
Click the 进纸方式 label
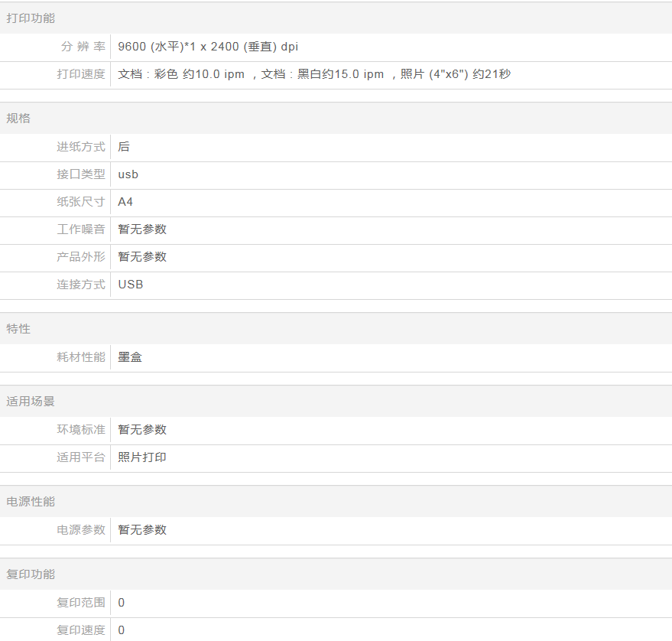pos(81,147)
